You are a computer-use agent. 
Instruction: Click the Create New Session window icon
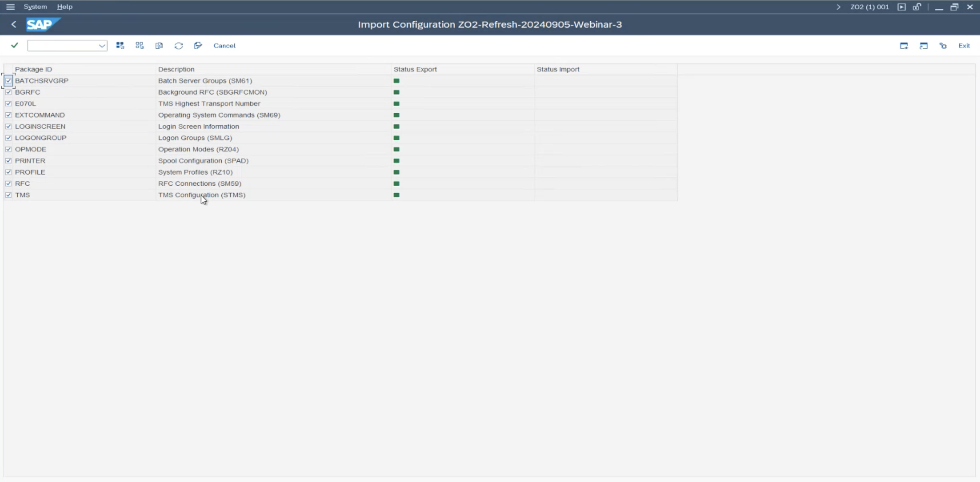coord(904,46)
